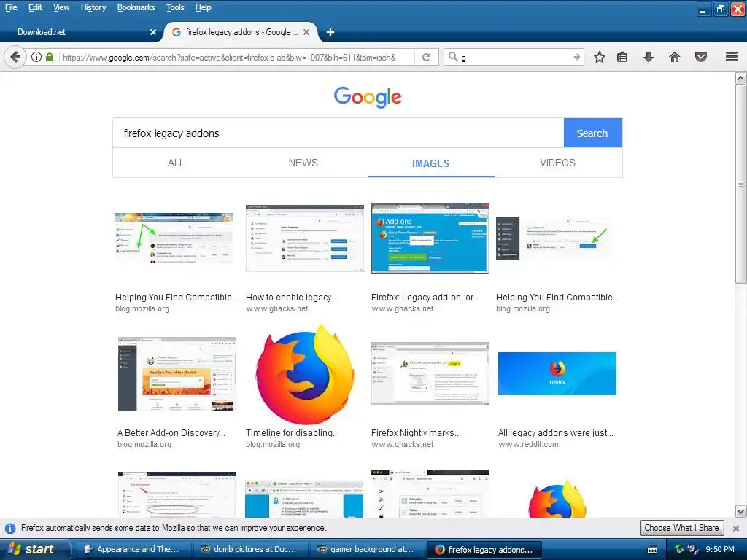
Task: Open the on-screen keyboard tray icon
Action: click(652, 550)
